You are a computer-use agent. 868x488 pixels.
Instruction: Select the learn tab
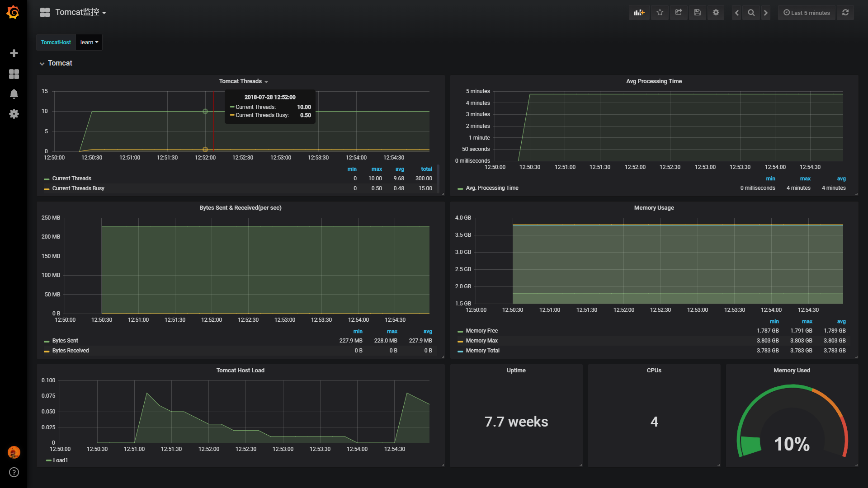point(89,42)
